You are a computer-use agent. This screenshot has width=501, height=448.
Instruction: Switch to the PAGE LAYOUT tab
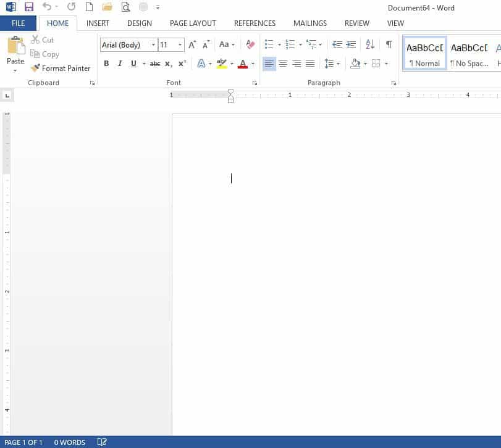coord(193,23)
